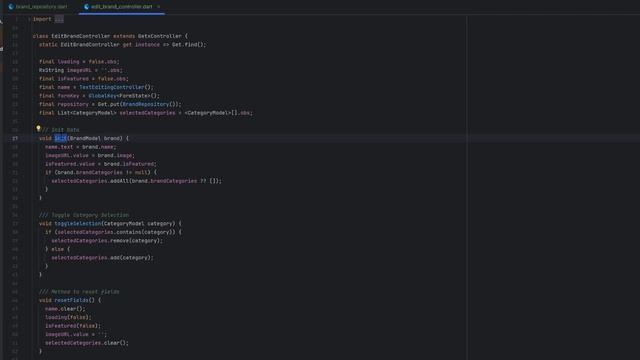Click brand.isFeatured in isFeatured.value assignment

click(x=129, y=164)
